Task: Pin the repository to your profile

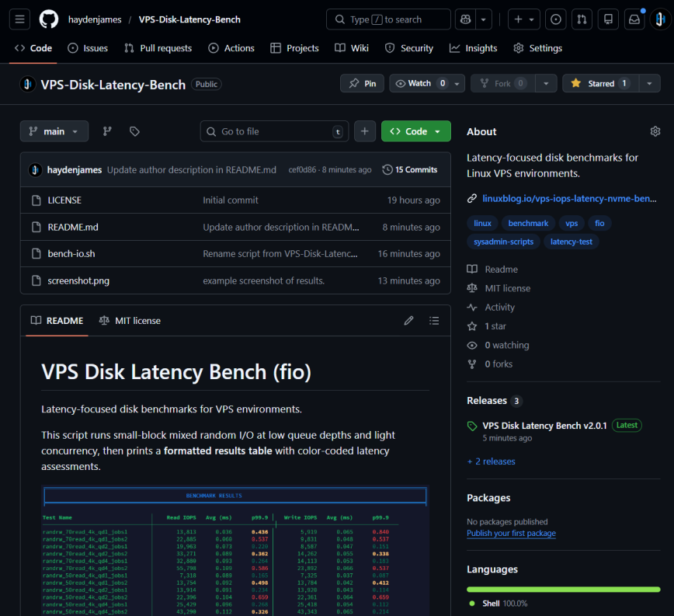Action: coord(362,83)
